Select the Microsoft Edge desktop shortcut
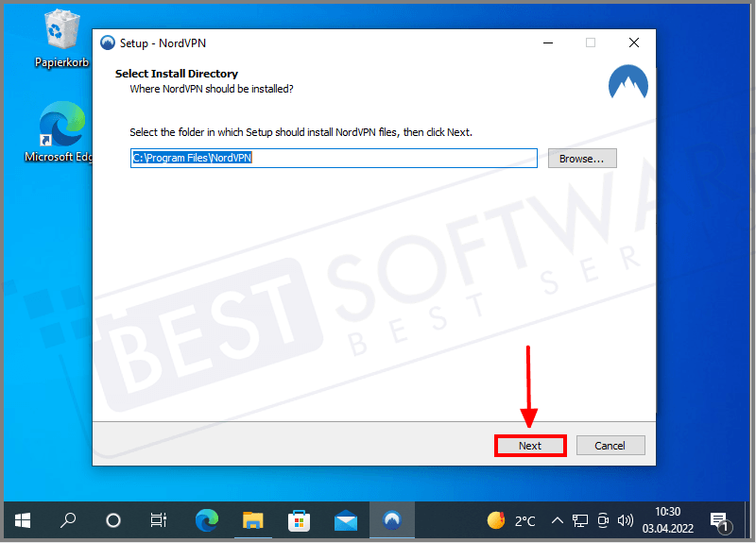 62,132
